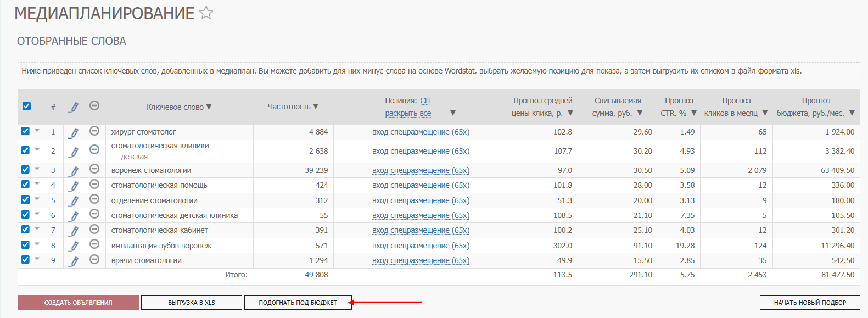Click the minus circle for стоматологическая помощь row
868x318 pixels.
[94, 184]
